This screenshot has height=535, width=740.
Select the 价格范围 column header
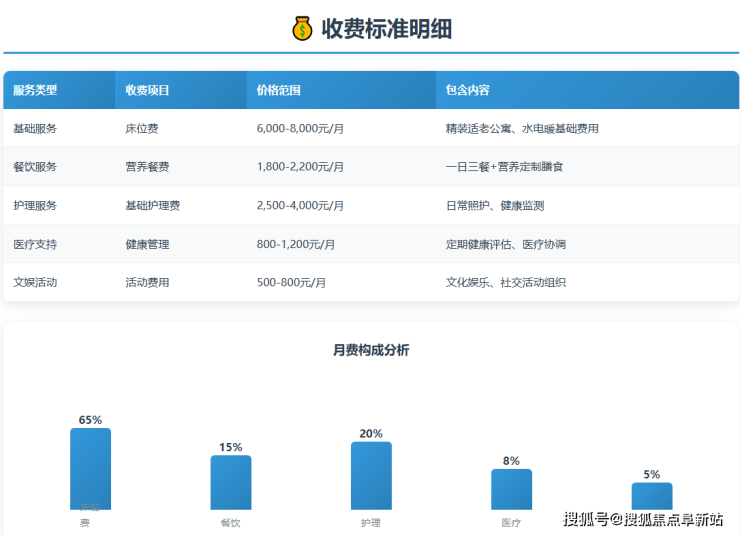(278, 90)
